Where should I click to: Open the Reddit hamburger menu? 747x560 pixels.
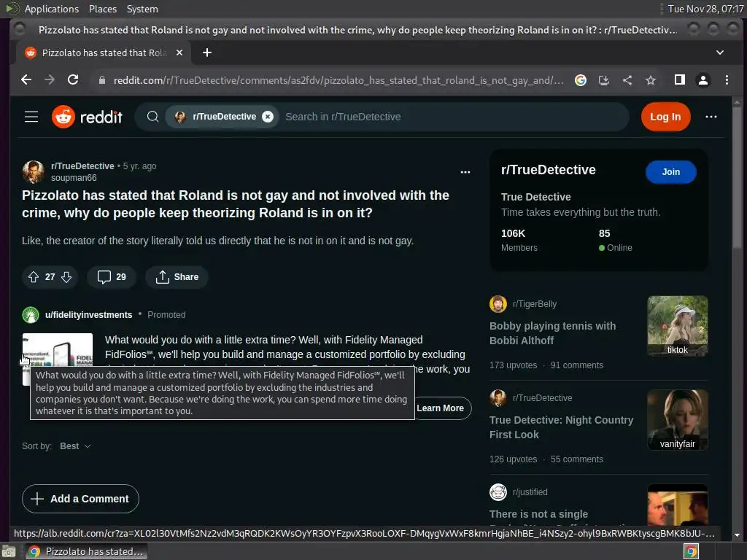[31, 117]
